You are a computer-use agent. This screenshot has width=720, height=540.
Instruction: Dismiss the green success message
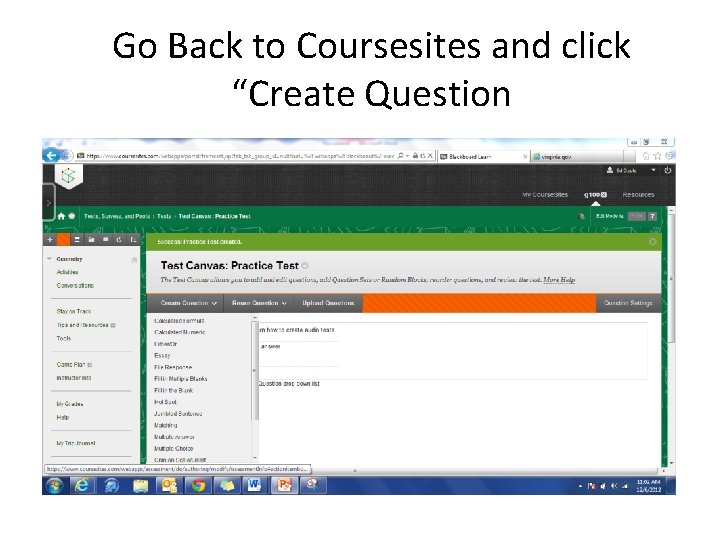(652, 242)
